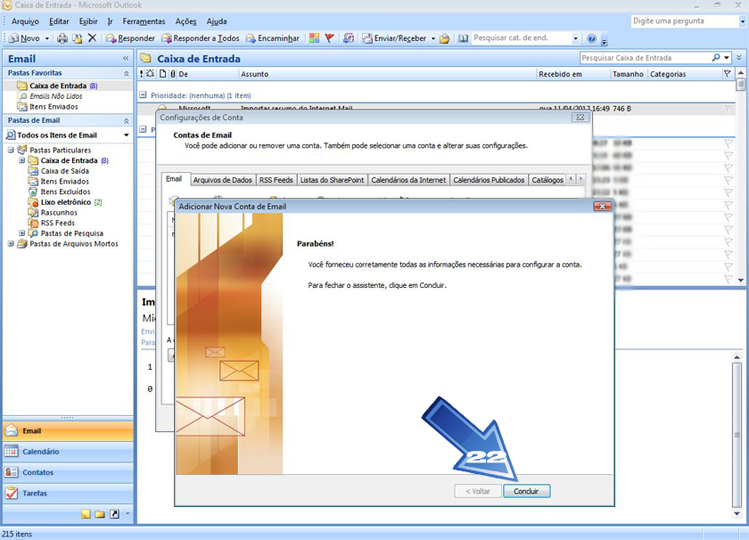The width and height of the screenshot is (749, 540).
Task: Select Itens Excluídos folder
Action: (x=59, y=192)
